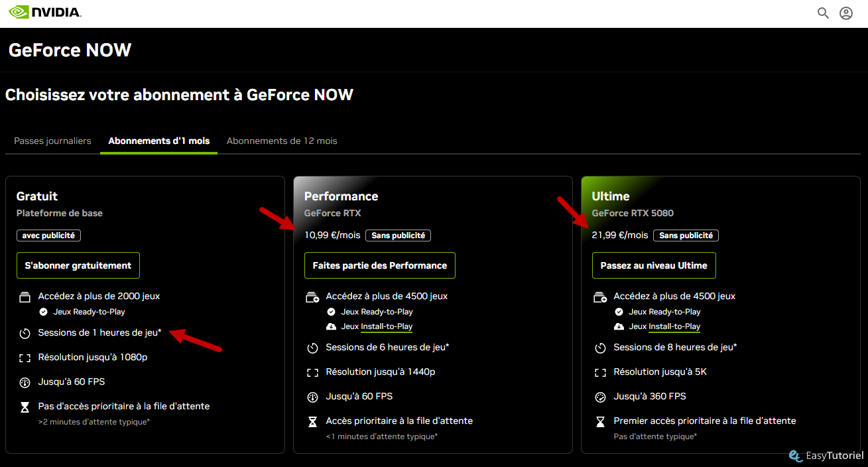Viewport: 868px width, 467px height.
Task: Open the user account profile icon
Action: click(x=846, y=13)
